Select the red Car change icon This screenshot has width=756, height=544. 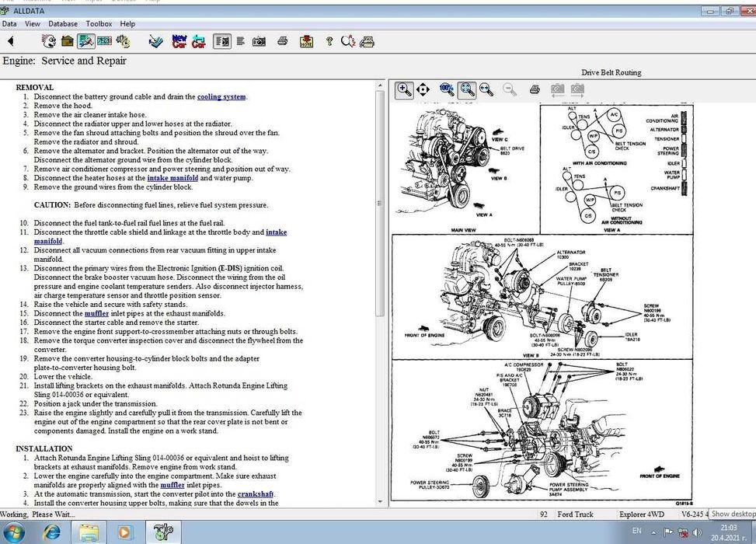pos(199,41)
